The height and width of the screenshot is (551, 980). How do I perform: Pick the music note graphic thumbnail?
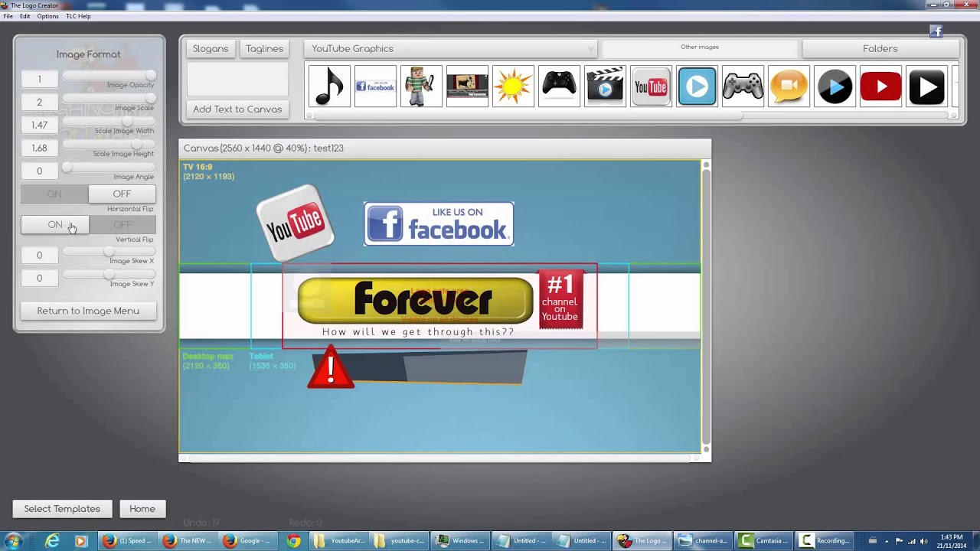329,86
